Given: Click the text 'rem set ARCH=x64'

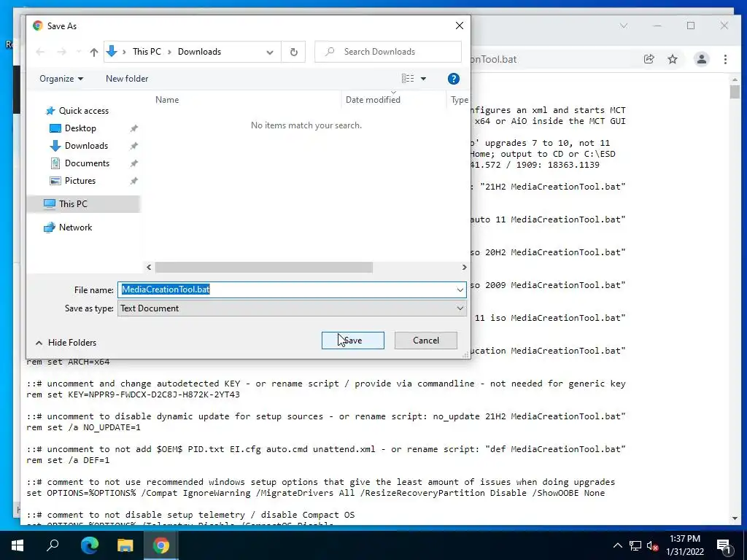Looking at the screenshot, I should (68, 362).
